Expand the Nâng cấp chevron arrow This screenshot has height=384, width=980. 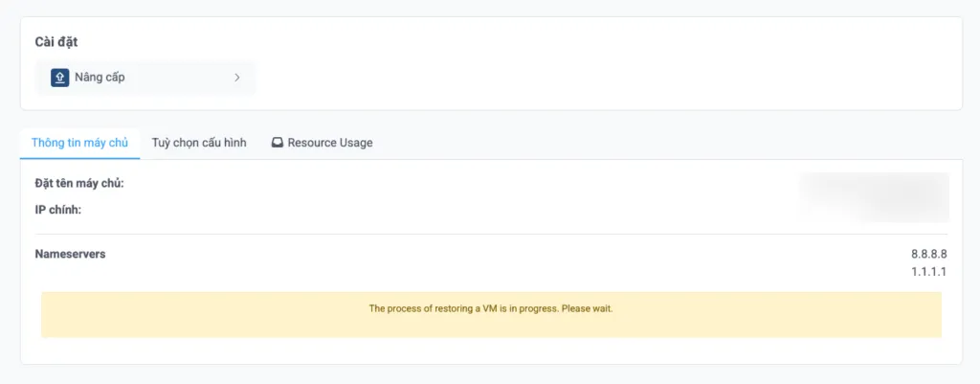(x=236, y=78)
